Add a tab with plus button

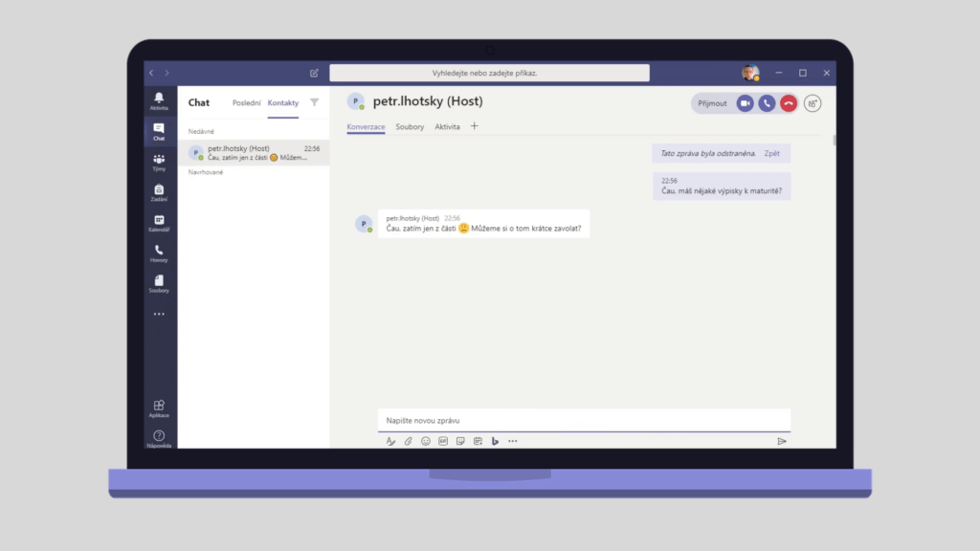(x=474, y=126)
